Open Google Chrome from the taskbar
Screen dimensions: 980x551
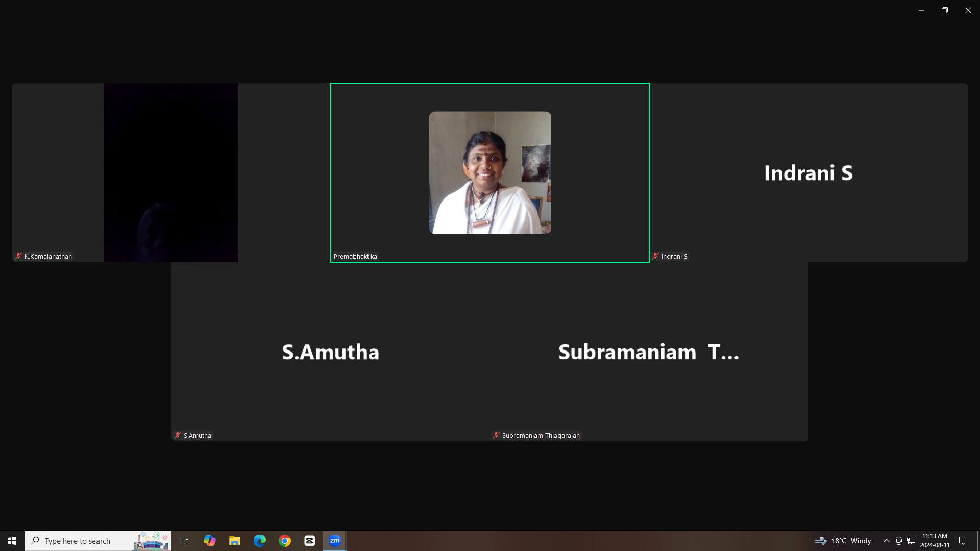pyautogui.click(x=285, y=541)
